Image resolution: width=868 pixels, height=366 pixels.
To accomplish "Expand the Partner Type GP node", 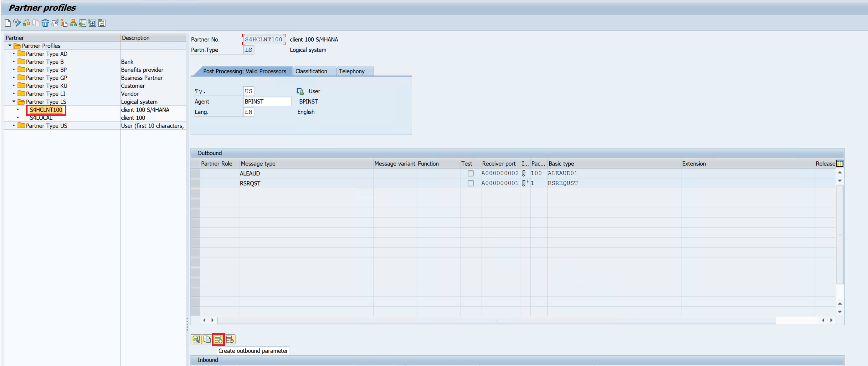I will (x=14, y=78).
